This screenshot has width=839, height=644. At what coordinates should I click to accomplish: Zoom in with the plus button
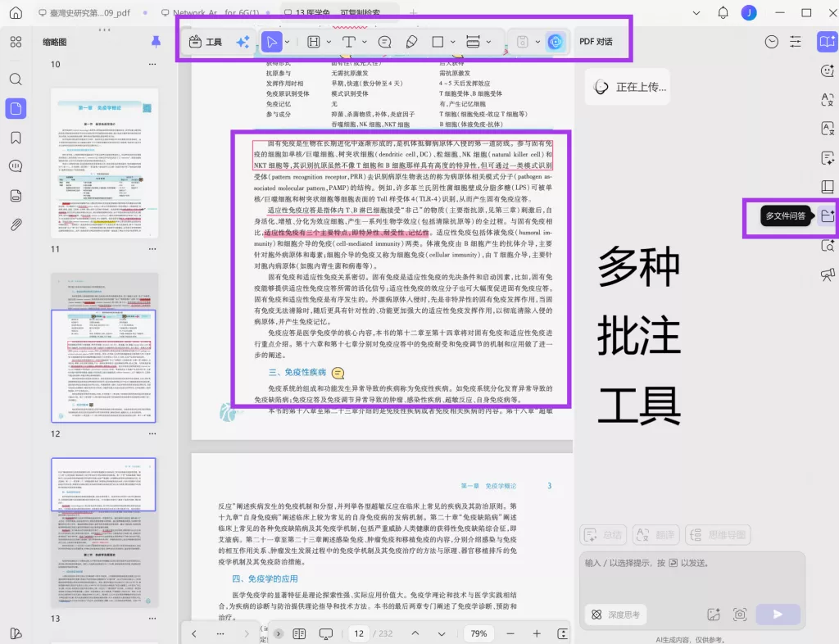click(x=537, y=633)
